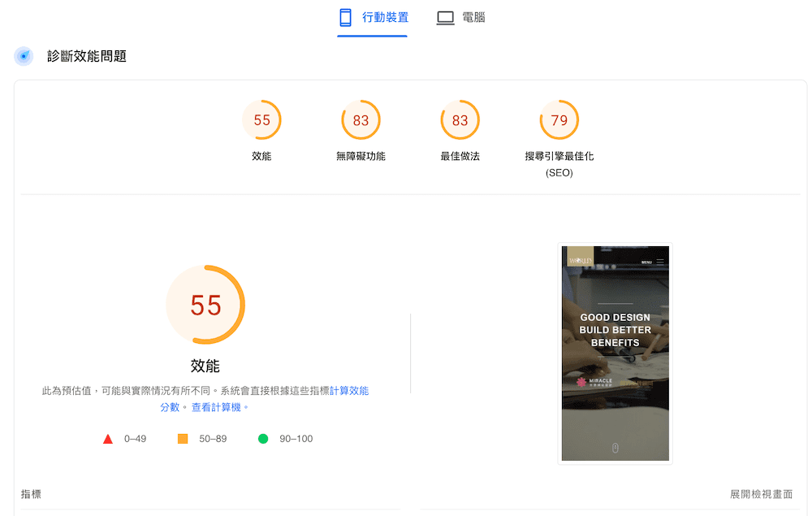Click the 搜尋引擎最佳化 (SEO) label
This screenshot has height=516, width=812.
pyautogui.click(x=559, y=164)
